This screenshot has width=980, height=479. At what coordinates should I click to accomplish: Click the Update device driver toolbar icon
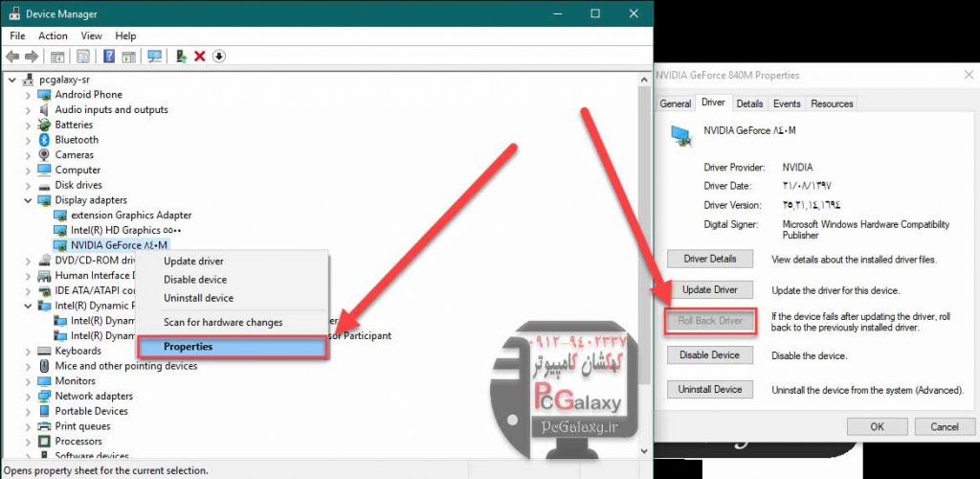(x=181, y=57)
